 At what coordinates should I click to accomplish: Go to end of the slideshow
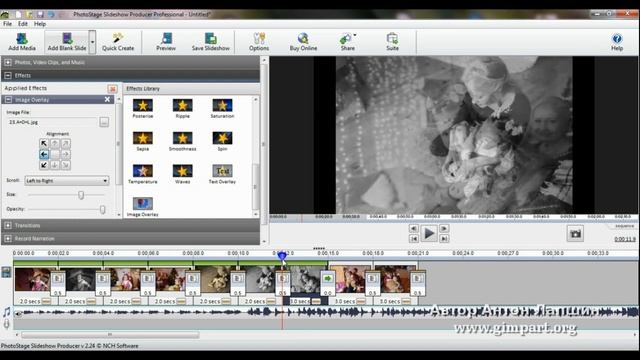click(444, 239)
